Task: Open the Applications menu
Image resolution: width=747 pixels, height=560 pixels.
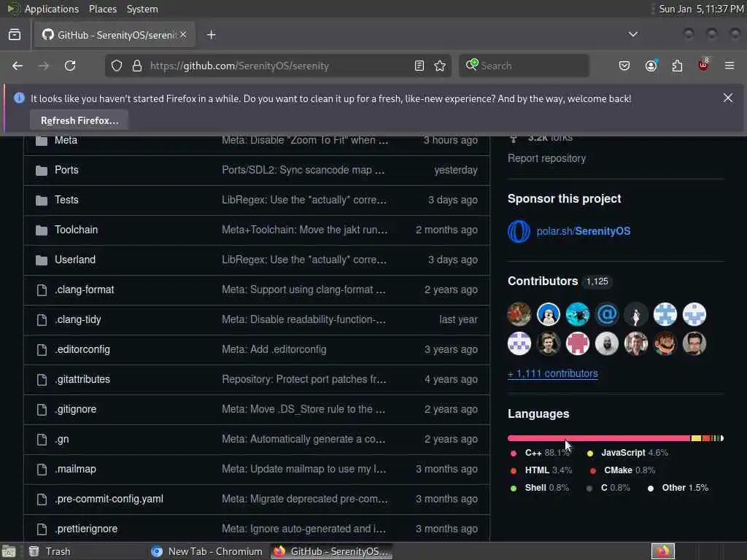Action: (52, 9)
